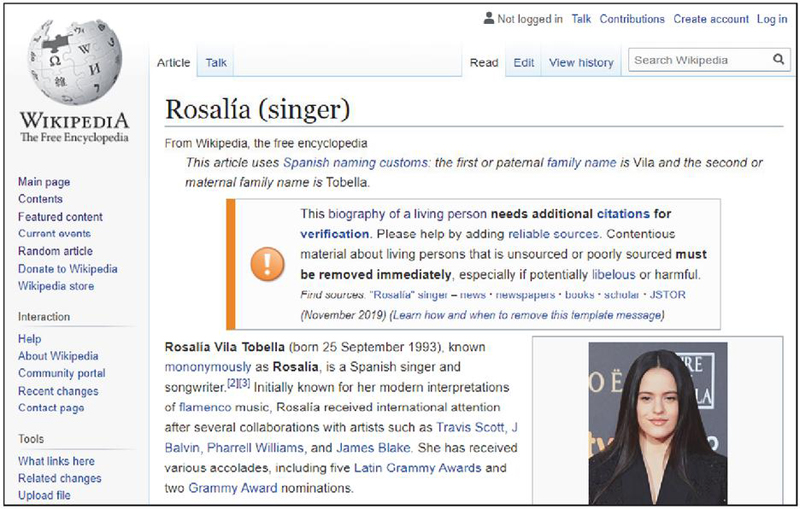Open Travis Scott article link
800x509 pixels.
click(x=470, y=427)
